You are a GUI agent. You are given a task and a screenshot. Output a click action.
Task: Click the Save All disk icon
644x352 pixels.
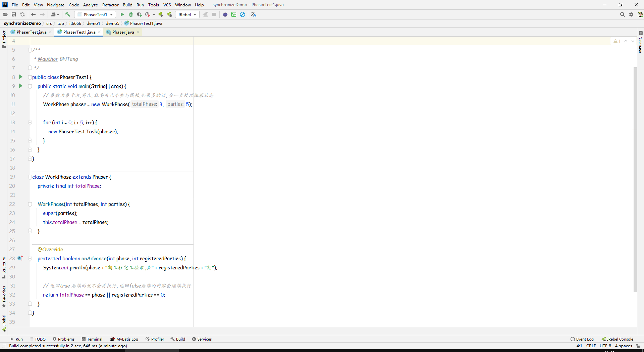[14, 14]
